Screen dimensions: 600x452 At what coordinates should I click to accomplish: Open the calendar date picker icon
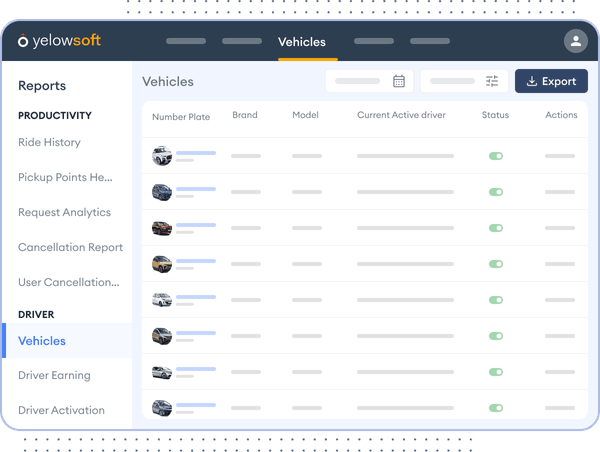[399, 81]
